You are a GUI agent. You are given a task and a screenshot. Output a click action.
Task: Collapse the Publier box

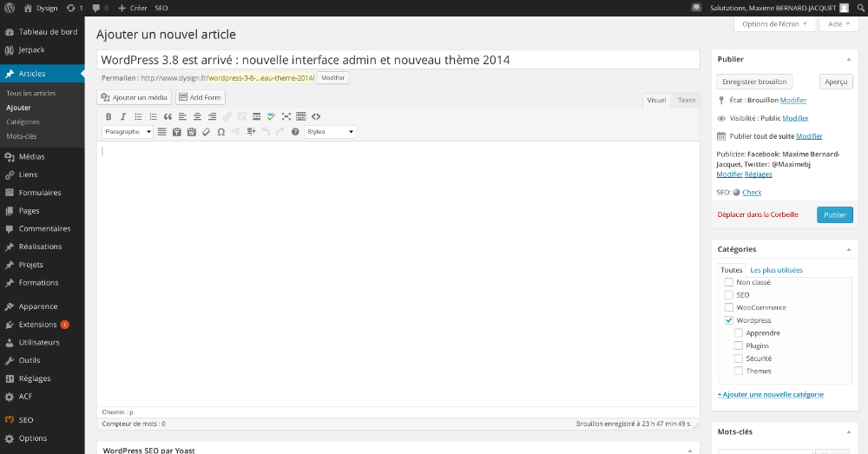click(849, 59)
